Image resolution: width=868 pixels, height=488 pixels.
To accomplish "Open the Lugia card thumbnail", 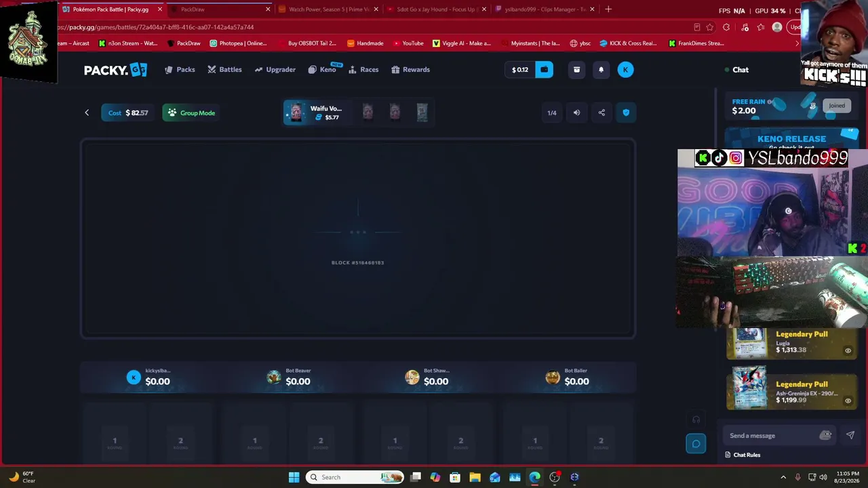I will pos(749,342).
